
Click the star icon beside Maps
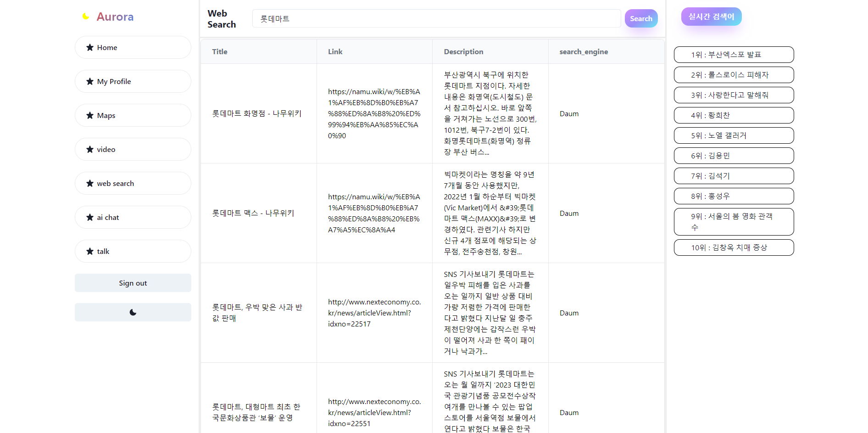90,115
